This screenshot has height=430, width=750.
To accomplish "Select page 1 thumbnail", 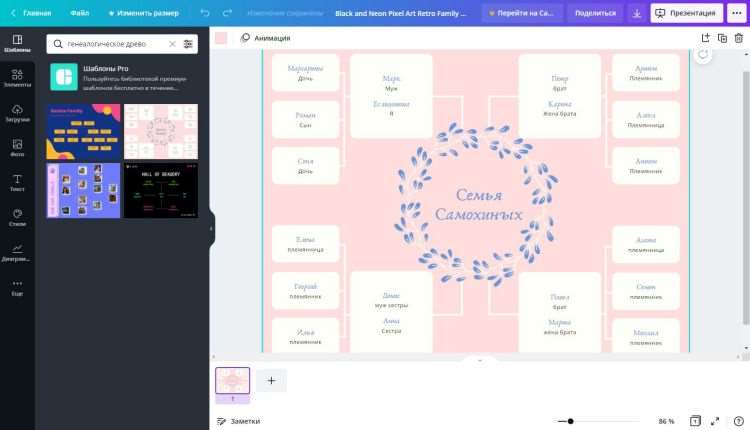I will click(232, 380).
